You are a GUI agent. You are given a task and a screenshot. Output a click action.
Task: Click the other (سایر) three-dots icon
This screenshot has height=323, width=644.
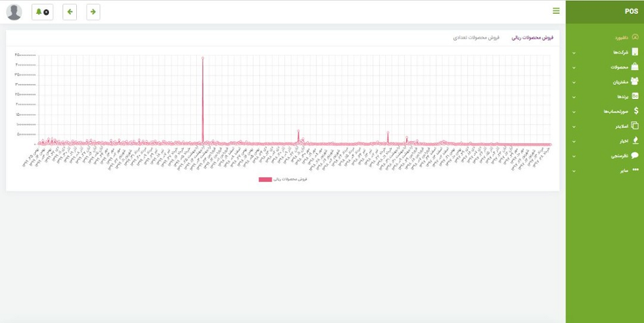click(x=636, y=170)
